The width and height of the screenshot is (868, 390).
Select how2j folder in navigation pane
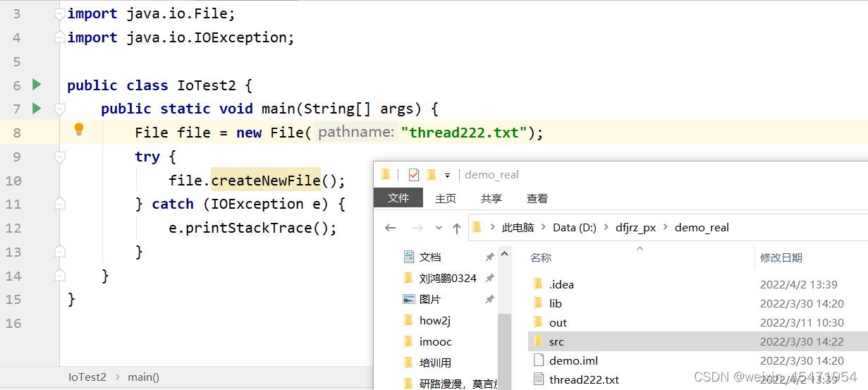tap(435, 320)
